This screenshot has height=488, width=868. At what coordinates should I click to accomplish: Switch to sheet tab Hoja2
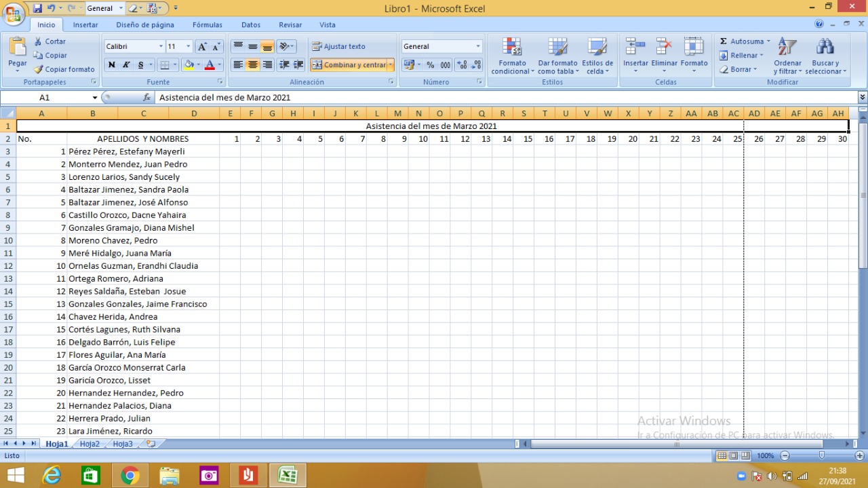tap(90, 444)
